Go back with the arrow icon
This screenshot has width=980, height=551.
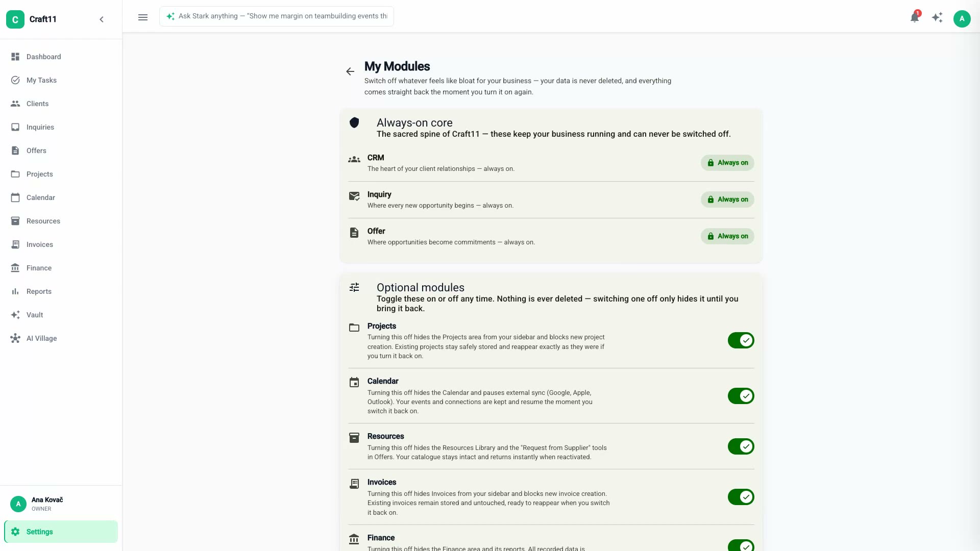pos(350,71)
